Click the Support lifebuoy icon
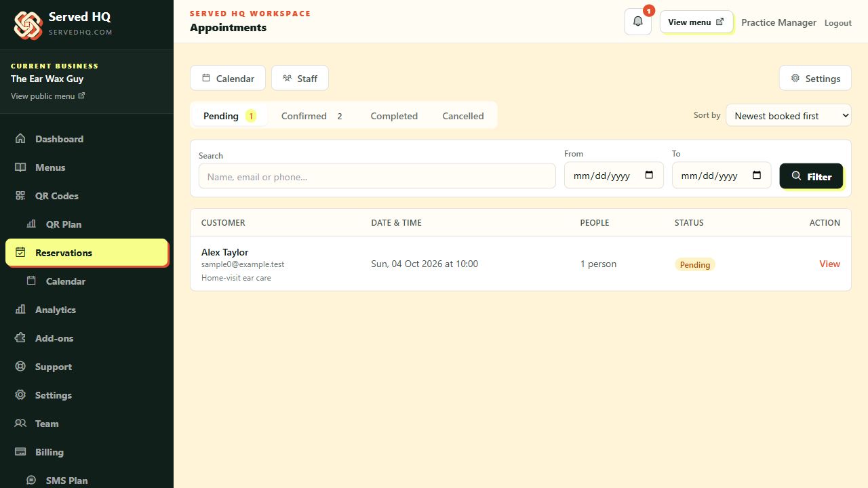Viewport: 868px width, 488px height. pos(21,367)
